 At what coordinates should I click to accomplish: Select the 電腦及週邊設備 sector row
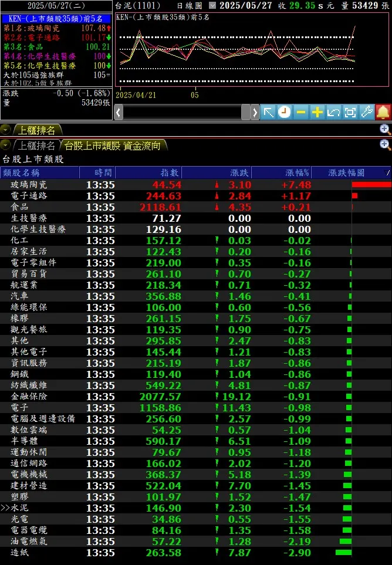point(196,419)
